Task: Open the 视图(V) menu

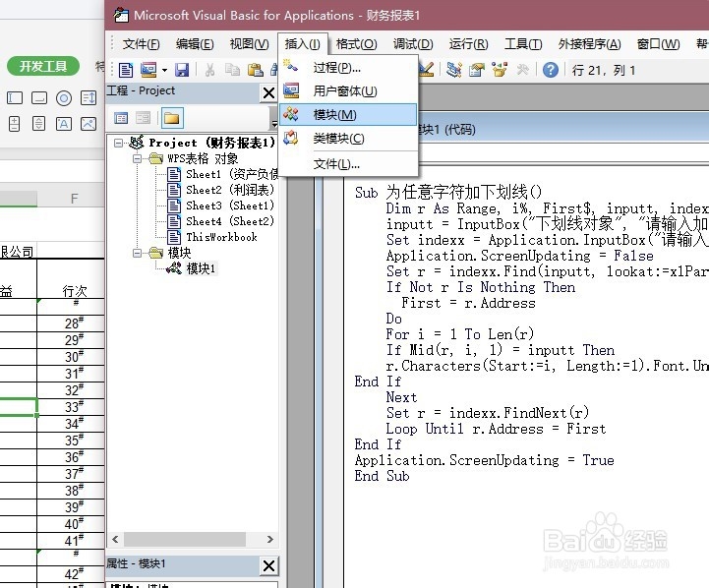Action: coord(249,44)
